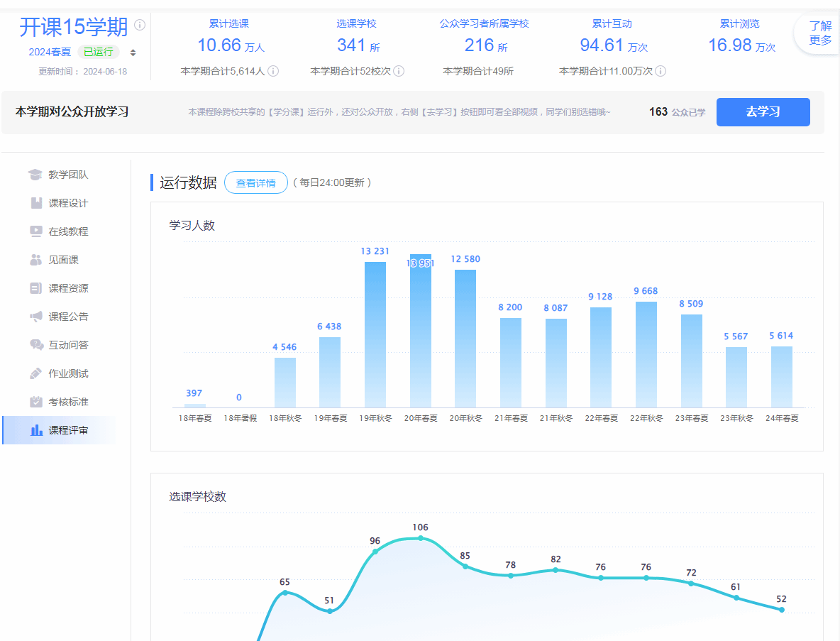
Task: Open the semester selector arrows beside 已运行
Action: pos(133,53)
